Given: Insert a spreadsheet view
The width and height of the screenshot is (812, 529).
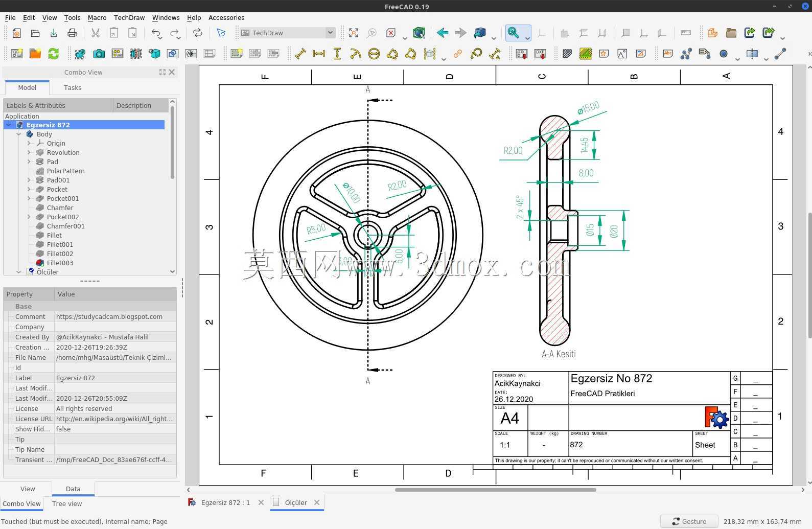Looking at the screenshot, I should [x=210, y=54].
